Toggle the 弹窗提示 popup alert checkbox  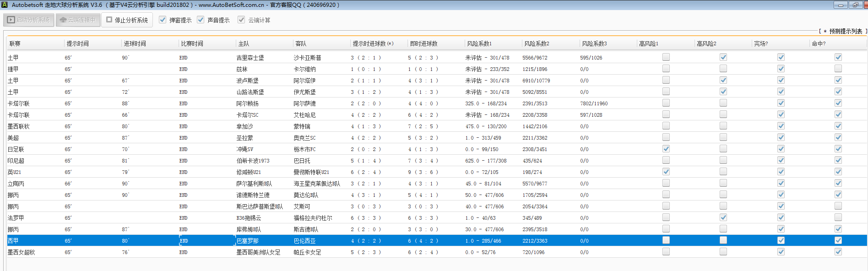163,20
